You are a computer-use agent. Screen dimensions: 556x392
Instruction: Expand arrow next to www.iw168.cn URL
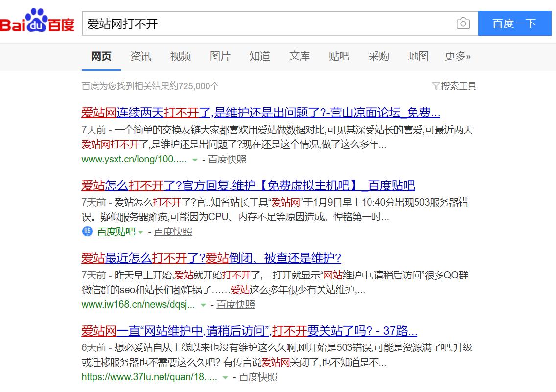tap(203, 305)
